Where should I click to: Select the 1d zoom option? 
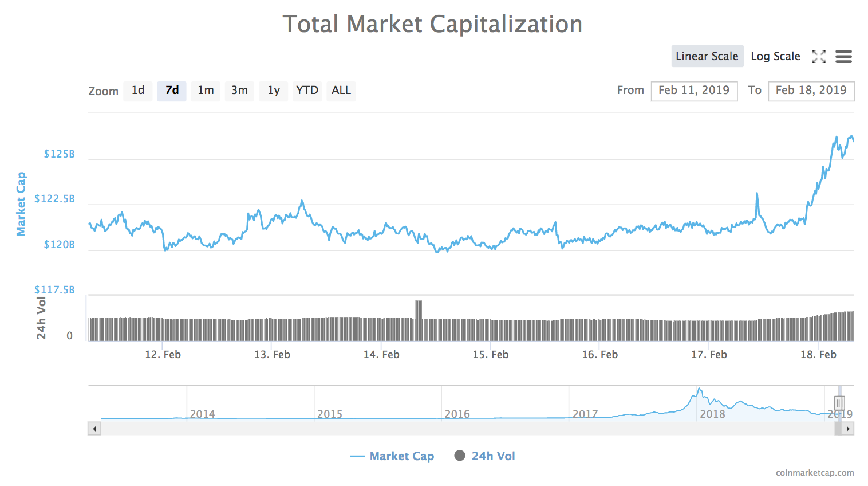[138, 91]
